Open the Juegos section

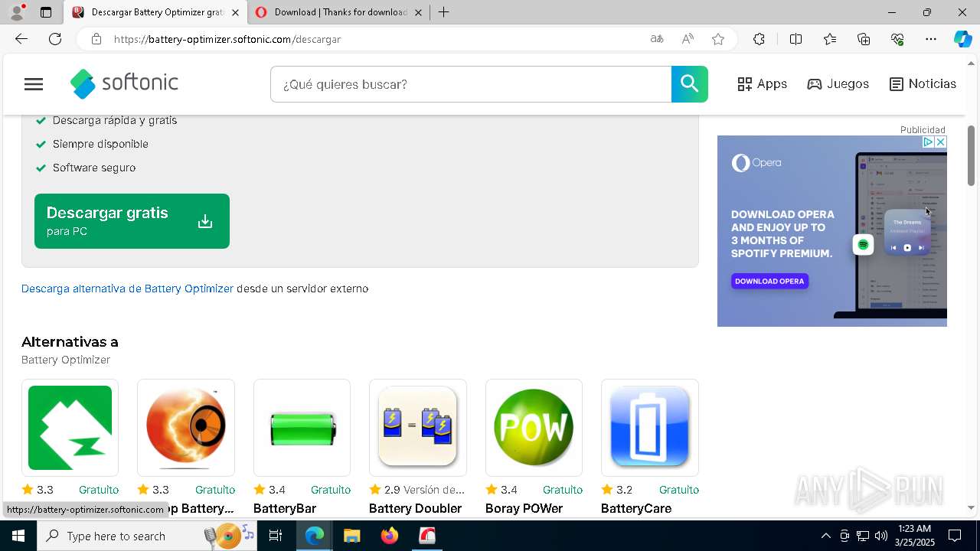coord(838,84)
